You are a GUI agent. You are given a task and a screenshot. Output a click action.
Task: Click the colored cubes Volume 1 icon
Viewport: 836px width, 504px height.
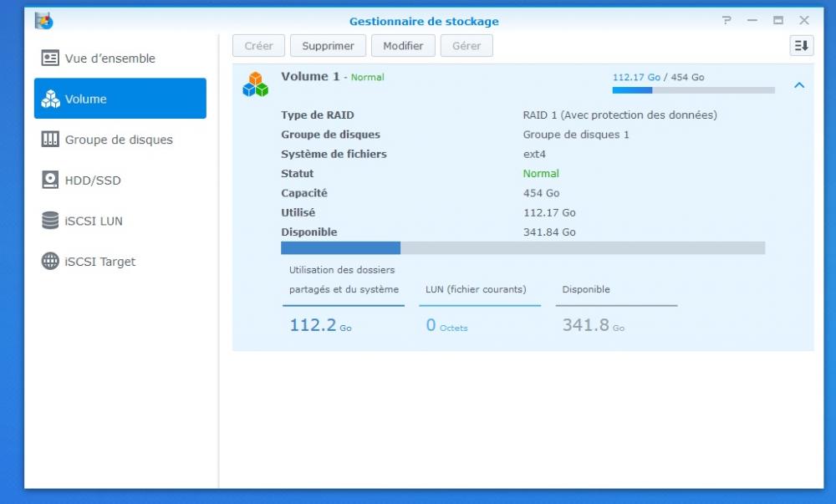(x=255, y=84)
